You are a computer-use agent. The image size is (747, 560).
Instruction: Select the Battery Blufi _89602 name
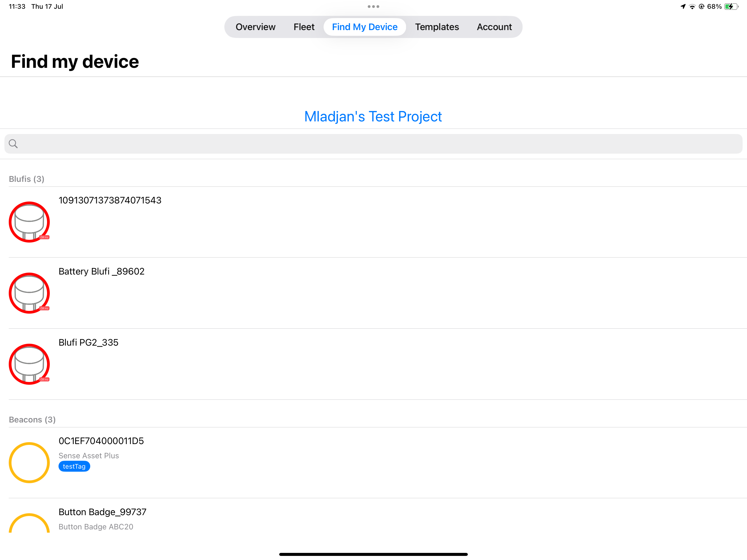(x=101, y=271)
